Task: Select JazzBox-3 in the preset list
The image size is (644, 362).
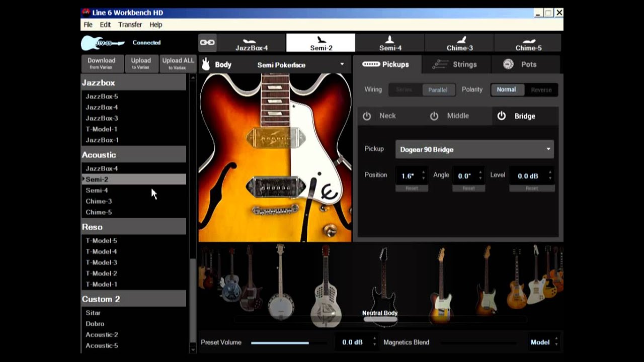Action: [133, 118]
